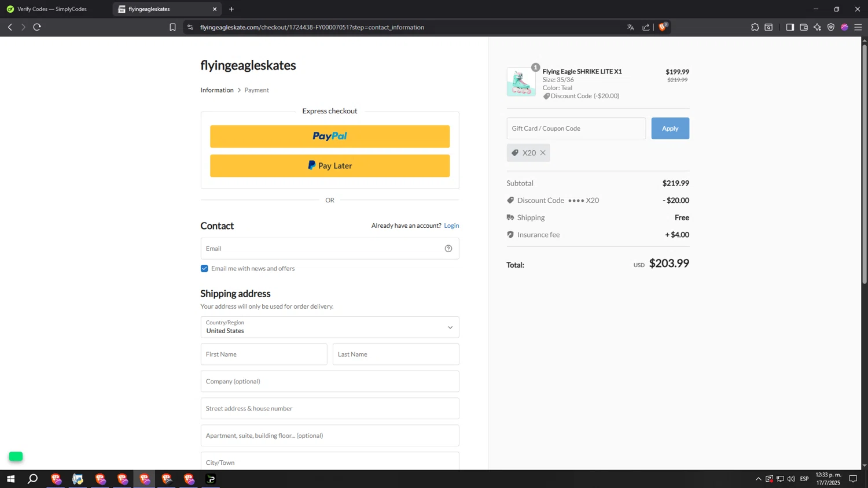
Task: Click the Insurance fee label
Action: click(538, 235)
